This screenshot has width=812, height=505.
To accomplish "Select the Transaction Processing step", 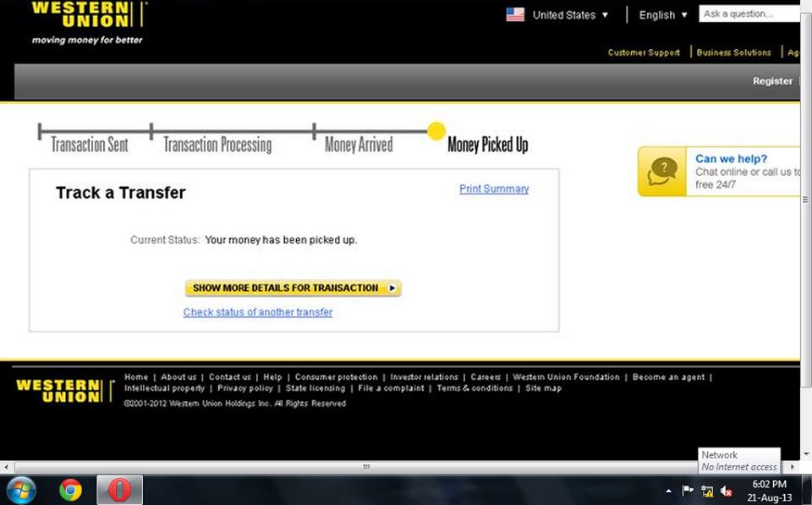I will (x=217, y=145).
